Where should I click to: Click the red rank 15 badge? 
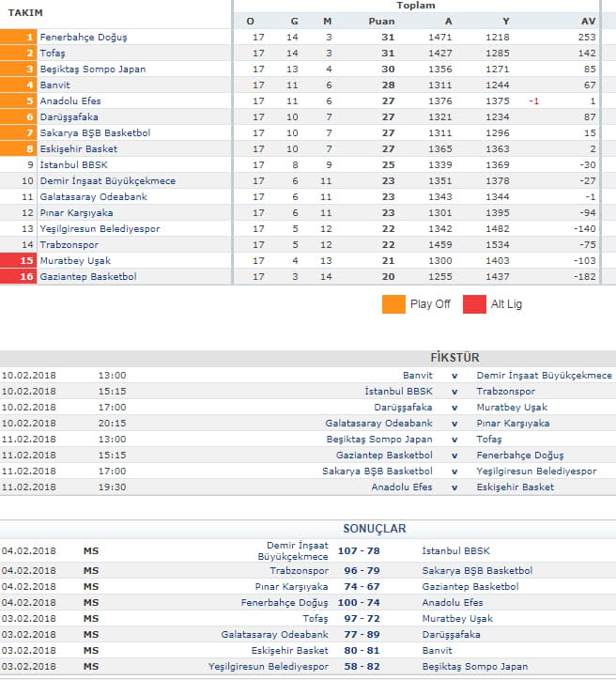[x=19, y=261]
